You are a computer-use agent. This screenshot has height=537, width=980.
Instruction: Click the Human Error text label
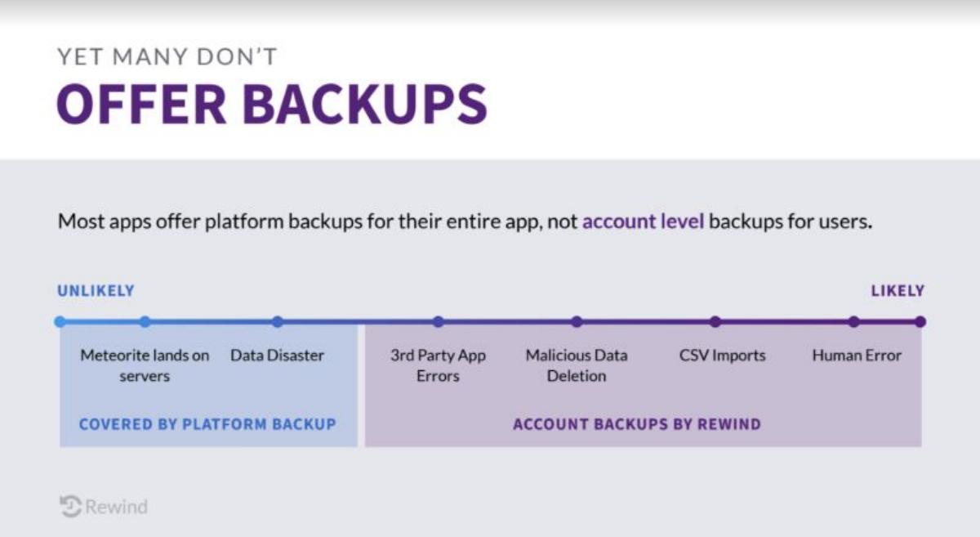pyautogui.click(x=857, y=356)
